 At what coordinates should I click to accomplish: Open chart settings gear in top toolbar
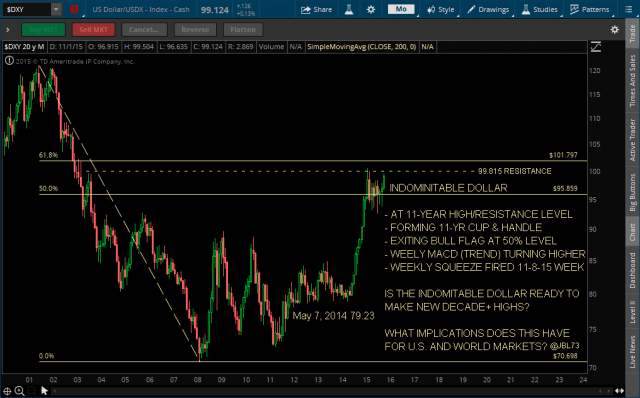(x=371, y=9)
